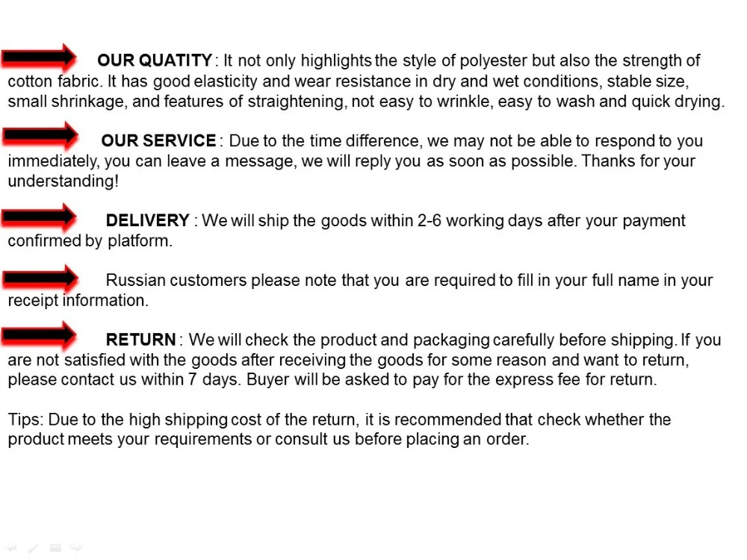Select the RETURN heading

click(x=141, y=340)
